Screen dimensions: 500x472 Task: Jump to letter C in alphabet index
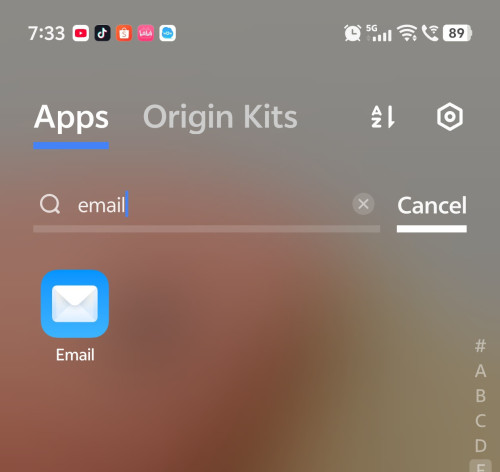click(x=480, y=421)
